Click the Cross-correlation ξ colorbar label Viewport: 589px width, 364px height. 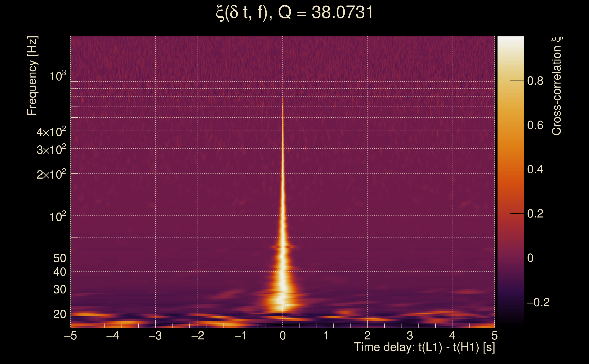click(557, 86)
